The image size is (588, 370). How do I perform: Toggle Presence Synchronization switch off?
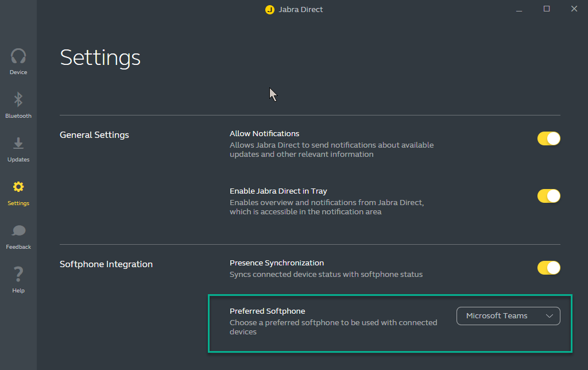[548, 268]
